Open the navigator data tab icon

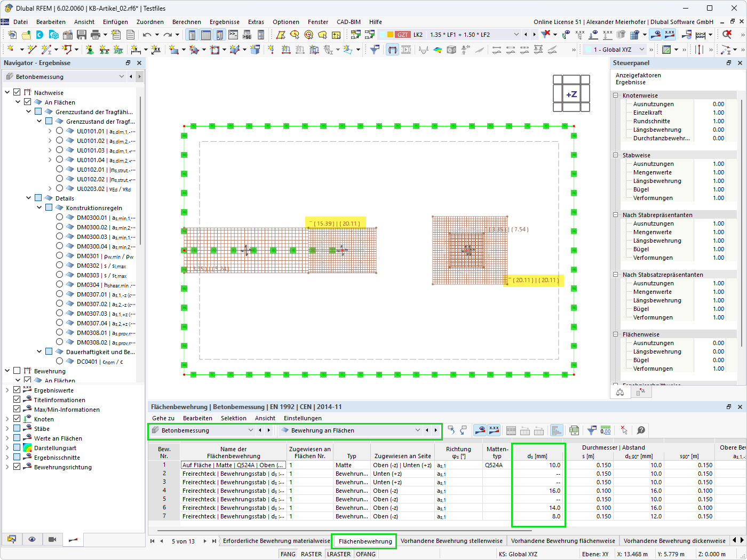(12, 539)
